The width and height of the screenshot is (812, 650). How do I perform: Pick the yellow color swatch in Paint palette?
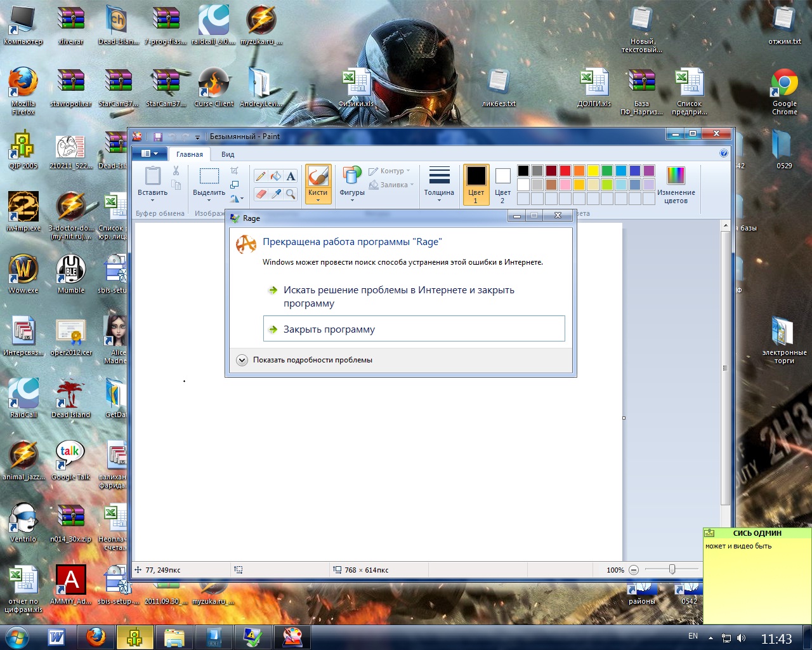click(x=593, y=170)
